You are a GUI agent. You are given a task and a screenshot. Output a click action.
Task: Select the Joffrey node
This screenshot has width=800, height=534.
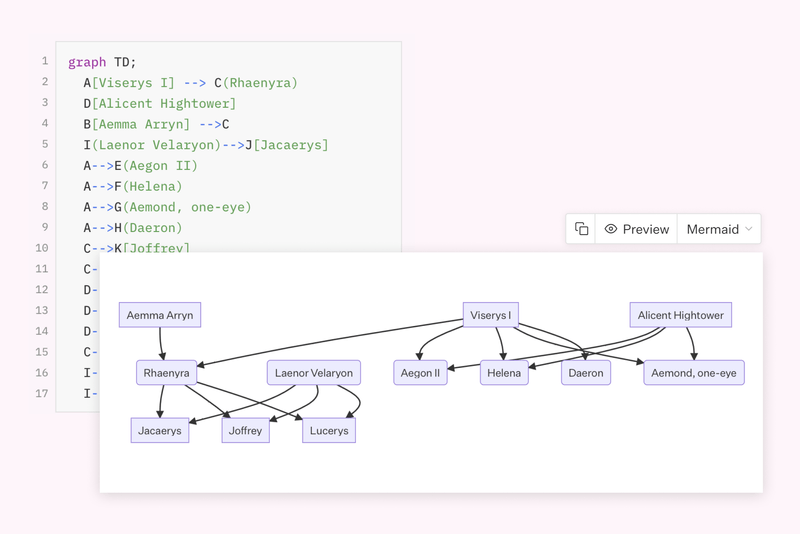[245, 431]
